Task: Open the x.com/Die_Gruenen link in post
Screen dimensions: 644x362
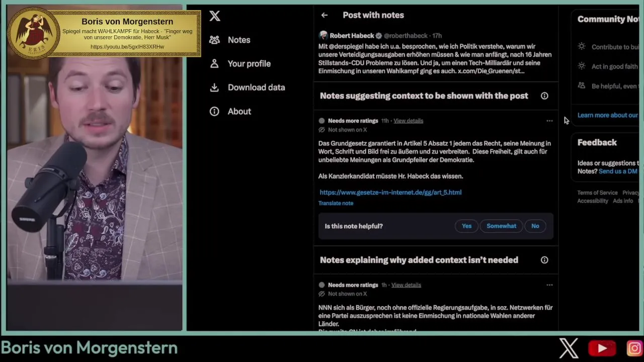Action: [491, 71]
